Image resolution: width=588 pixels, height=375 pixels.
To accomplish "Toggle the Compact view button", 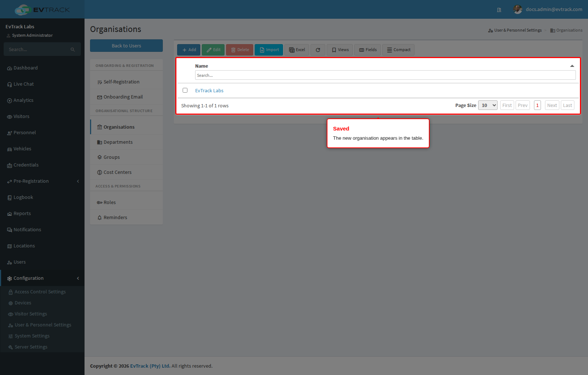I will point(398,50).
